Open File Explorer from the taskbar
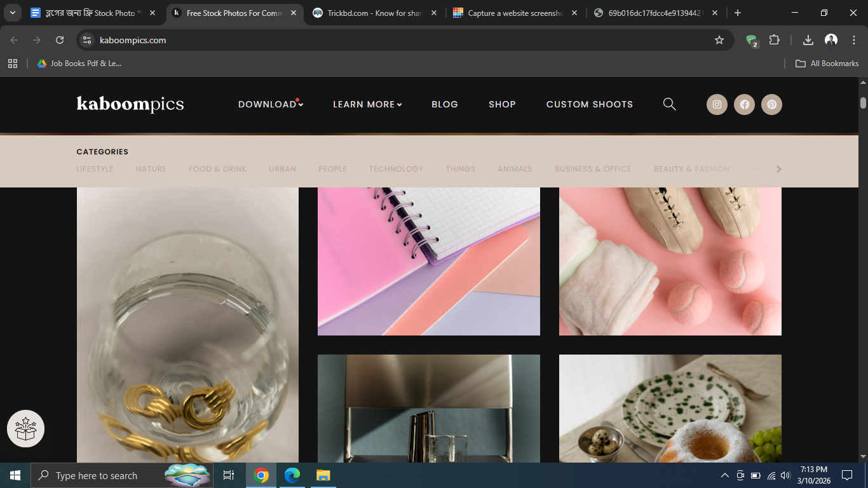The width and height of the screenshot is (868, 488). (323, 475)
